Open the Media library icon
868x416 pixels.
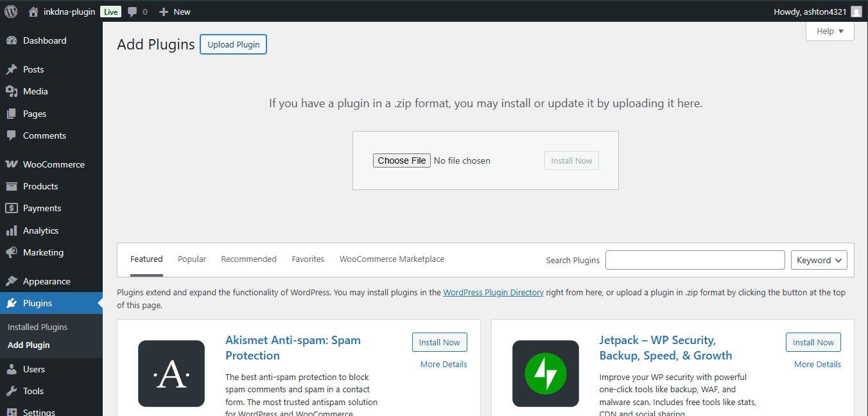[x=13, y=91]
